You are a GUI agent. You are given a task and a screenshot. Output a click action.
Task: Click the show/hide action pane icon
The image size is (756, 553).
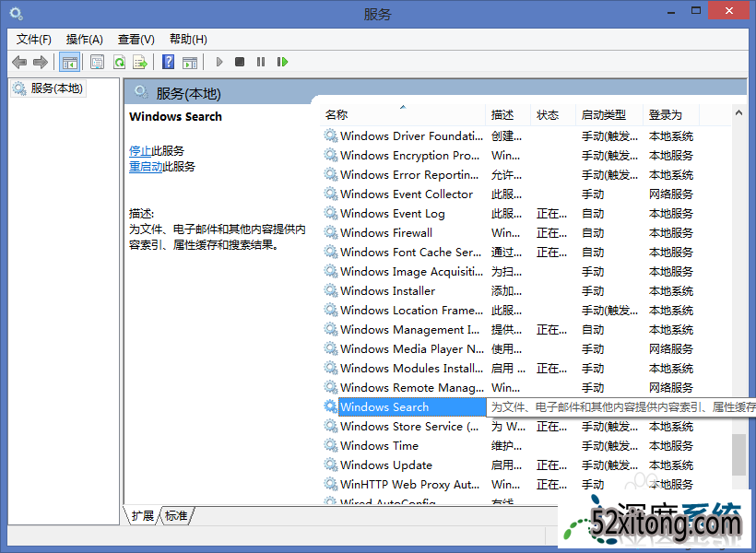coord(190,62)
